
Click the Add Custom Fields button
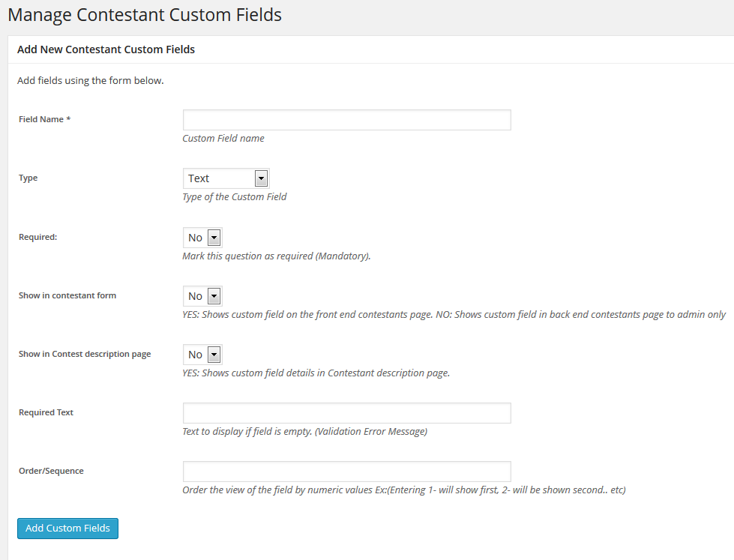pyautogui.click(x=68, y=529)
